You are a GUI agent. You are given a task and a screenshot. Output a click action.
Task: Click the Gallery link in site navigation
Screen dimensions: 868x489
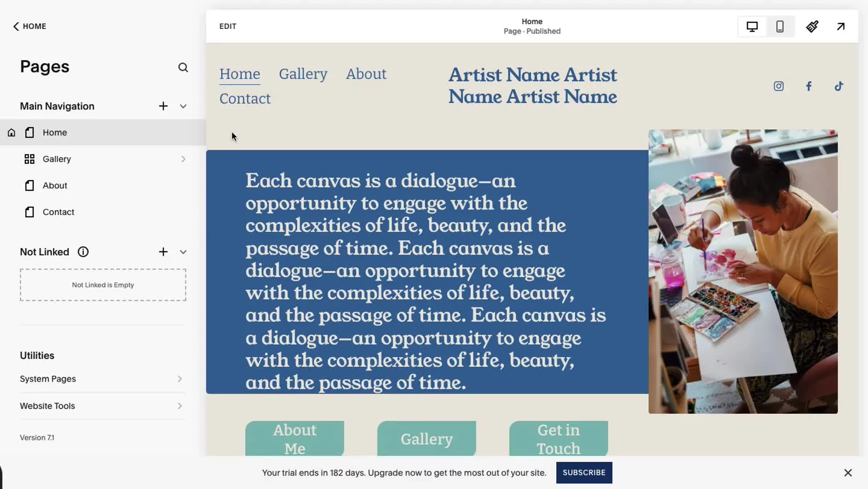pyautogui.click(x=303, y=74)
